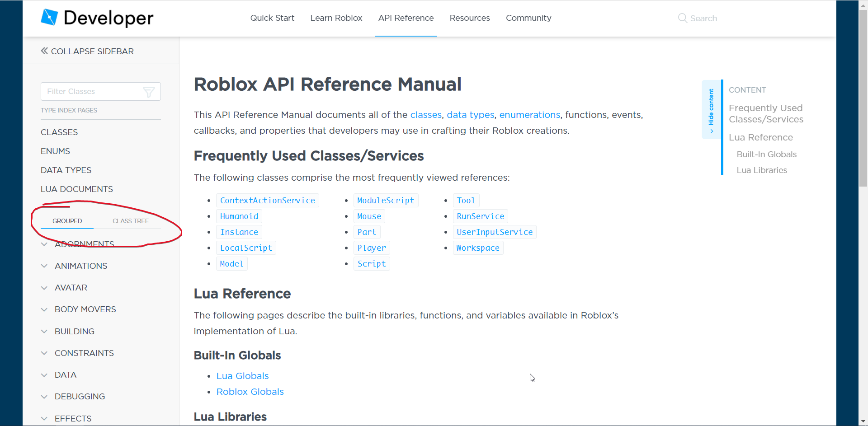
Task: Open the ContextActionService reference
Action: 268,201
